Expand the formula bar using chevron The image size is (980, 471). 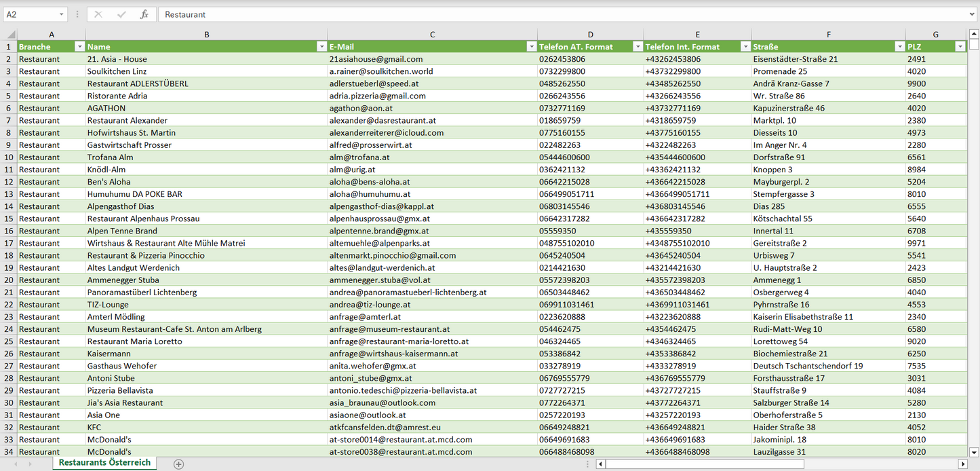click(x=973, y=14)
